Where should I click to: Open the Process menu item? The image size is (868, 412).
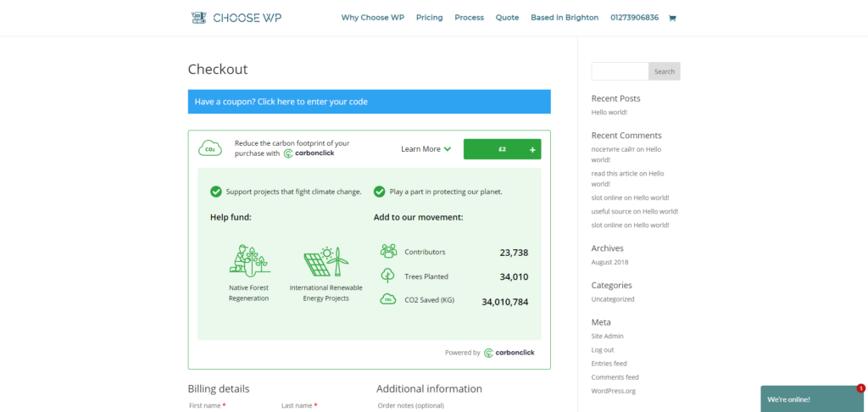(x=470, y=18)
